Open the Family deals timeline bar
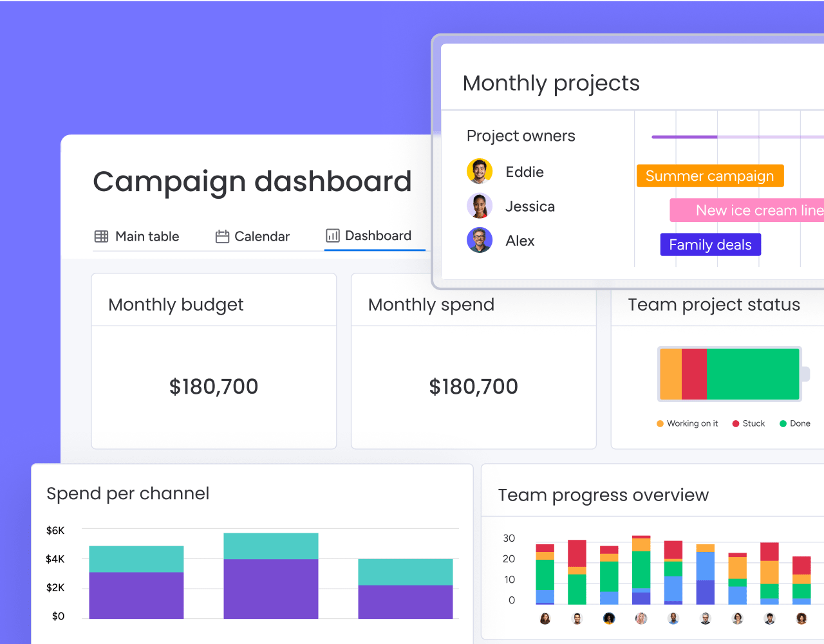The width and height of the screenshot is (824, 644). pos(711,244)
